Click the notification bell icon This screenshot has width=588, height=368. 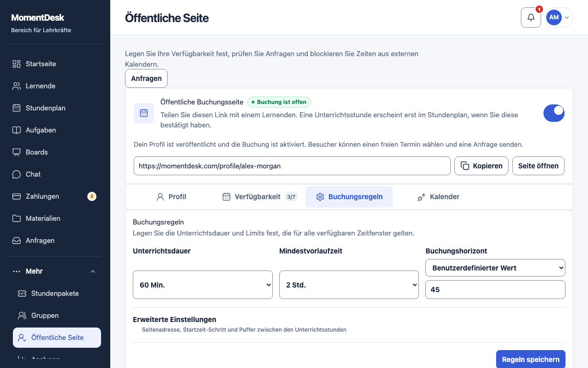pos(531,17)
